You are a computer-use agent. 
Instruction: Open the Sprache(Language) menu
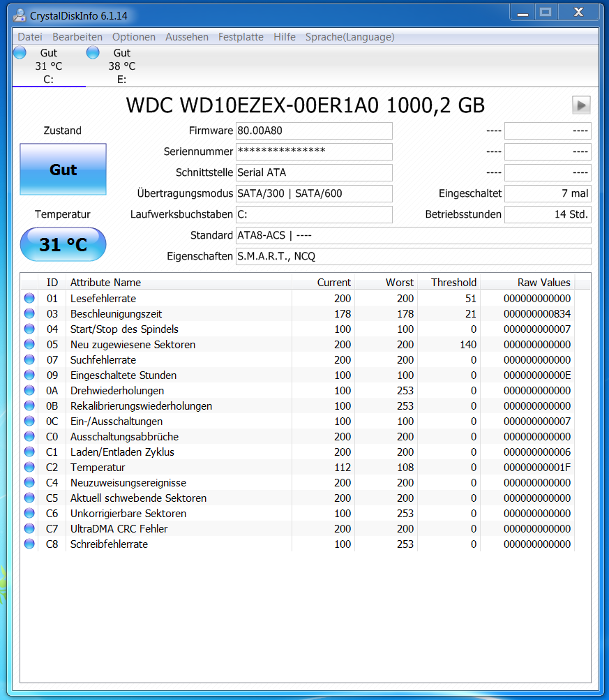349,37
